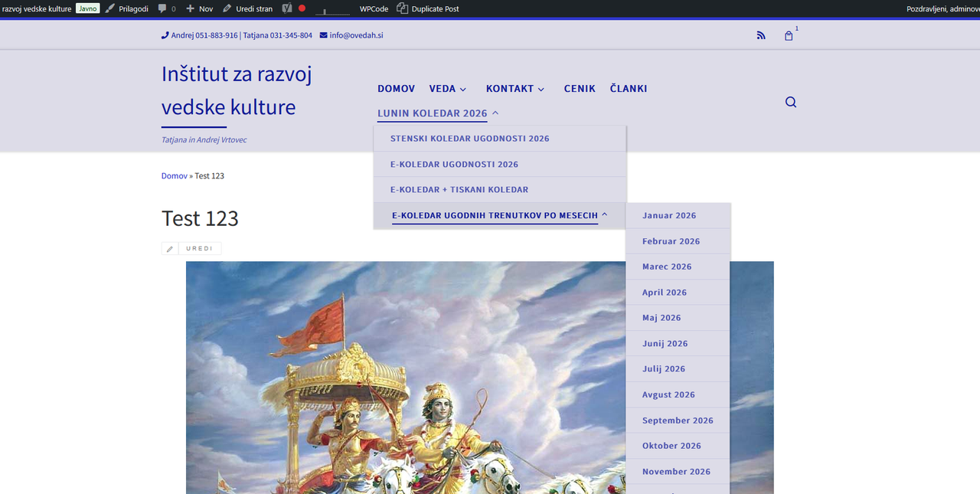Collapse the LUNIN KOLEDAR 2026 chevron
980x494 pixels.
click(495, 113)
